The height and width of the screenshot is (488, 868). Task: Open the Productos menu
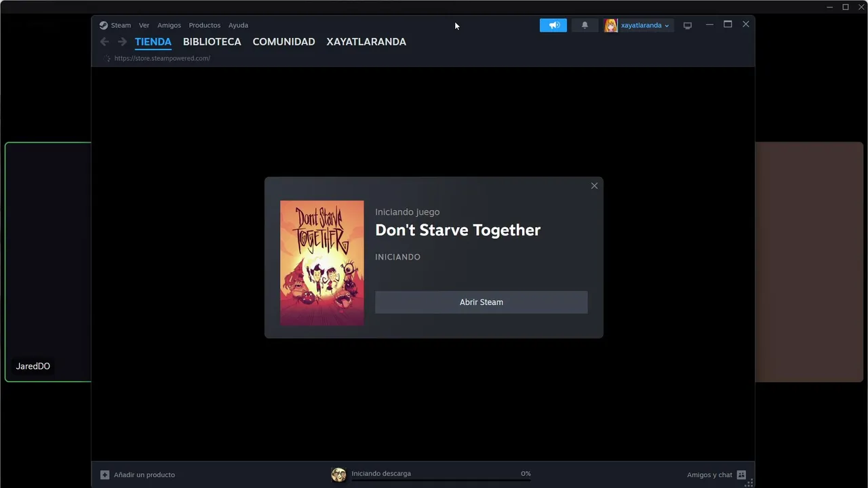pos(204,25)
